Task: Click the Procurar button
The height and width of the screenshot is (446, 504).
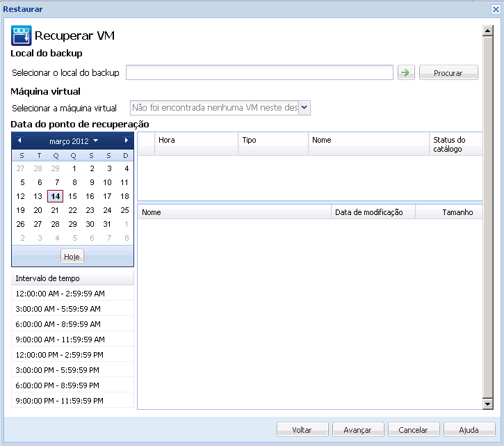Action: [448, 72]
